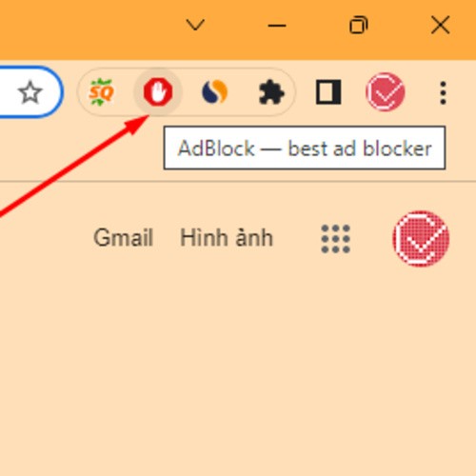
Task: Toggle the Chrome side panel
Action: (328, 92)
